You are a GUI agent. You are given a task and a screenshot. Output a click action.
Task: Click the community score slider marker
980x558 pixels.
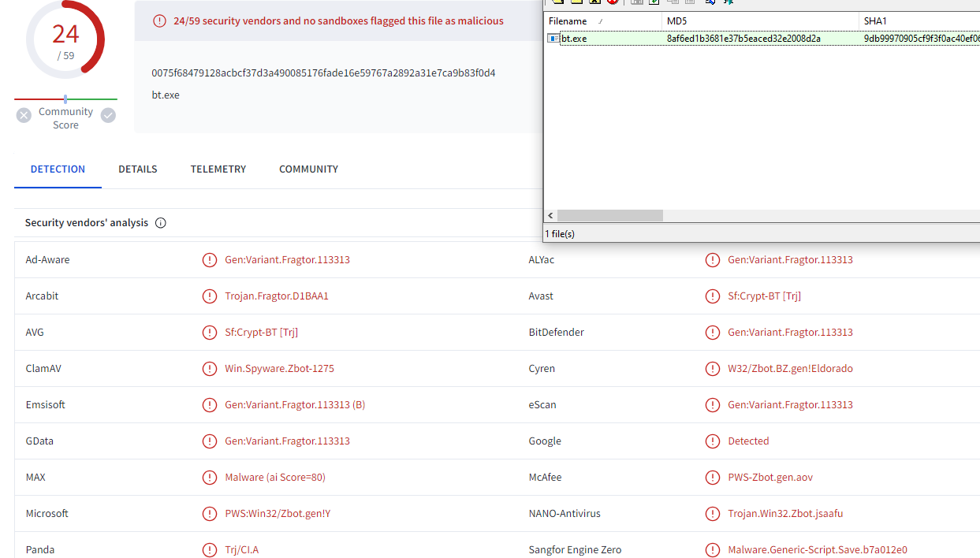[x=65, y=99]
